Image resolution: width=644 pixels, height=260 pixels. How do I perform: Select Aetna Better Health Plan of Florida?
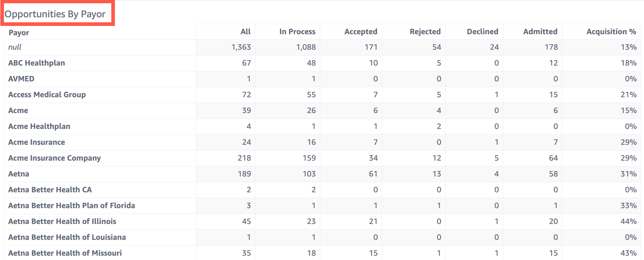(x=71, y=206)
